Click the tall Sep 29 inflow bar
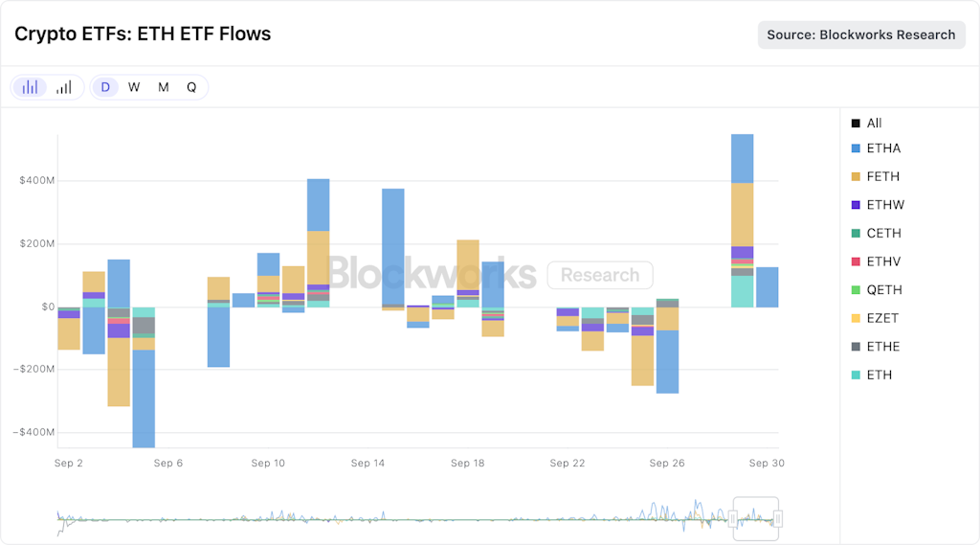 point(742,220)
